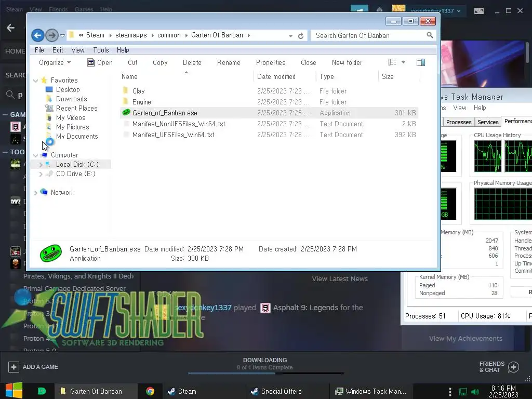Open the view options dropdown arrow
Image resolution: width=532 pixels, height=399 pixels.
403,62
